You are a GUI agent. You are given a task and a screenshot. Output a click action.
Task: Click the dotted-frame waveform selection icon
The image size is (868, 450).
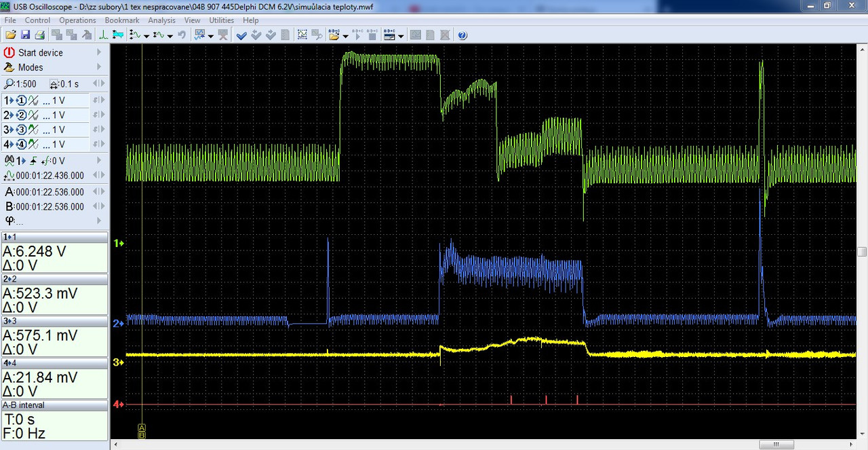point(302,35)
